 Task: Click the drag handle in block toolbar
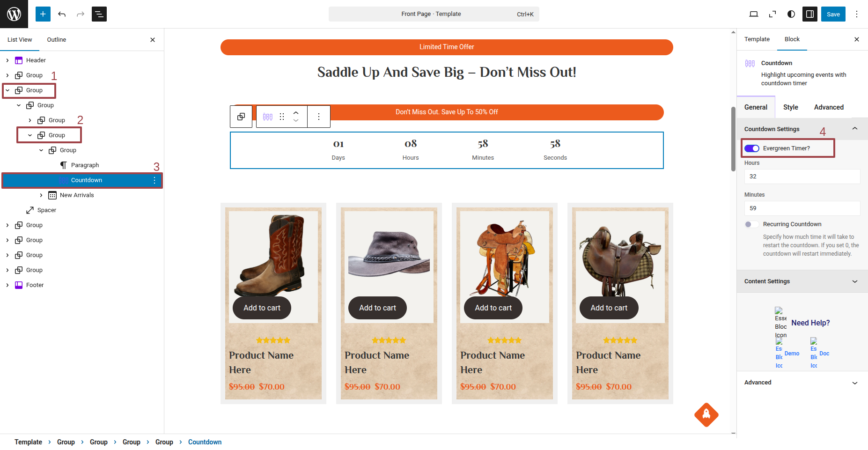point(282,117)
